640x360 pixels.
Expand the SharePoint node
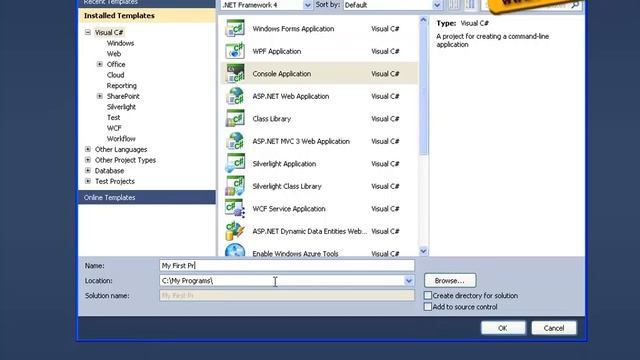(100, 96)
